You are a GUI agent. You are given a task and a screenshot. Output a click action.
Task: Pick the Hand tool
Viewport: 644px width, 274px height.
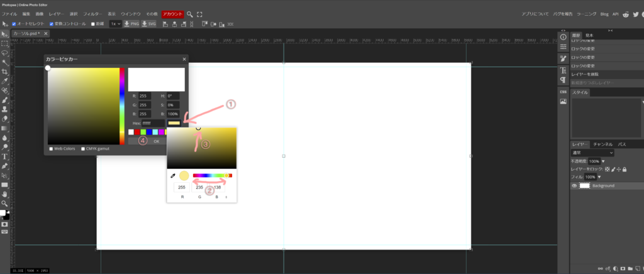pyautogui.click(x=4, y=194)
